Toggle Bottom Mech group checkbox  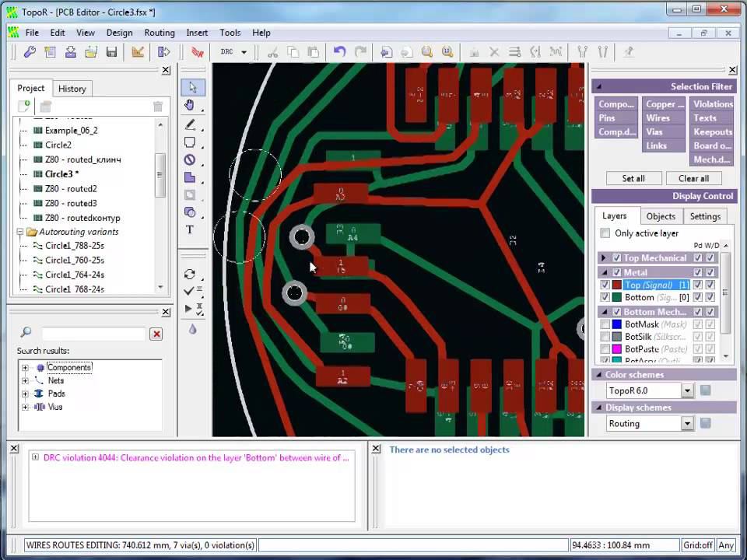(616, 311)
